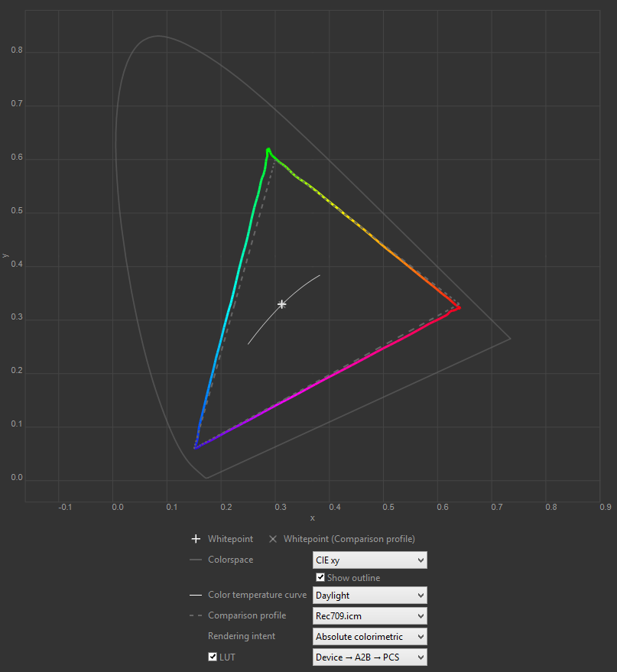Screen dimensions: 617x672
Task: Click the dashed Comparison profile legend line
Action: point(196,615)
